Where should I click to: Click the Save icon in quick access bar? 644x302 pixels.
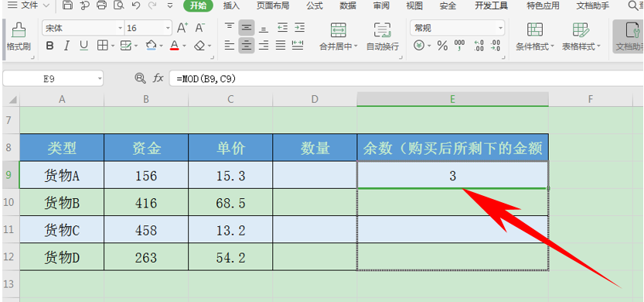[x=68, y=5]
